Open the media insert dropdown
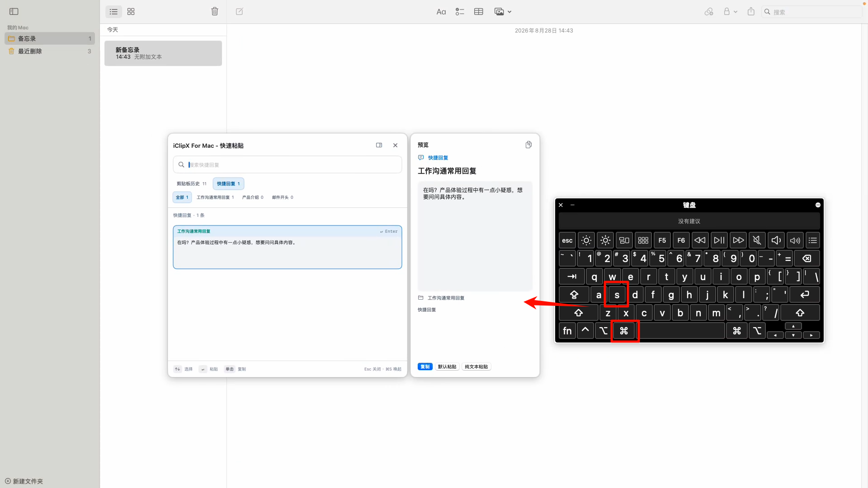This screenshot has width=868, height=488. (x=503, y=12)
